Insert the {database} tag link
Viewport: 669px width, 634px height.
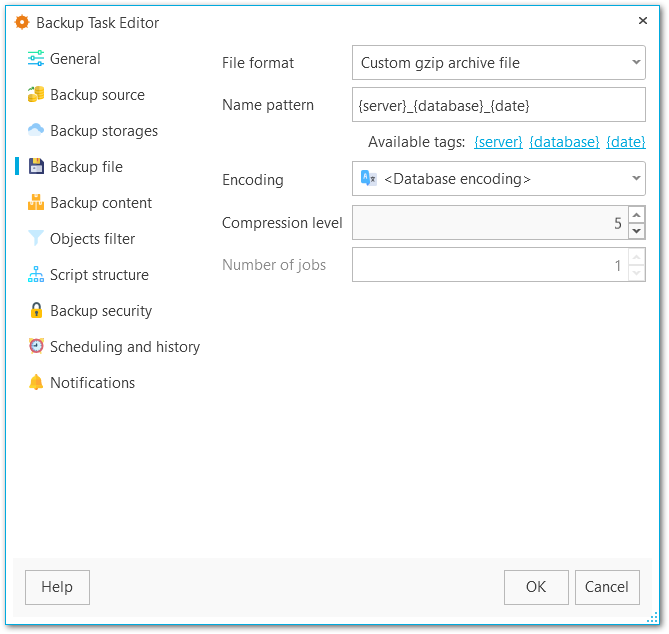564,142
